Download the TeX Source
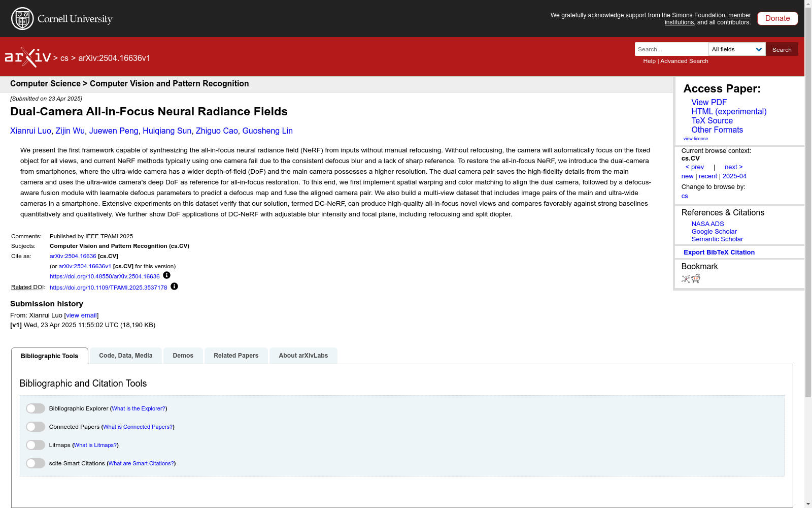The image size is (812, 508). 712,120
